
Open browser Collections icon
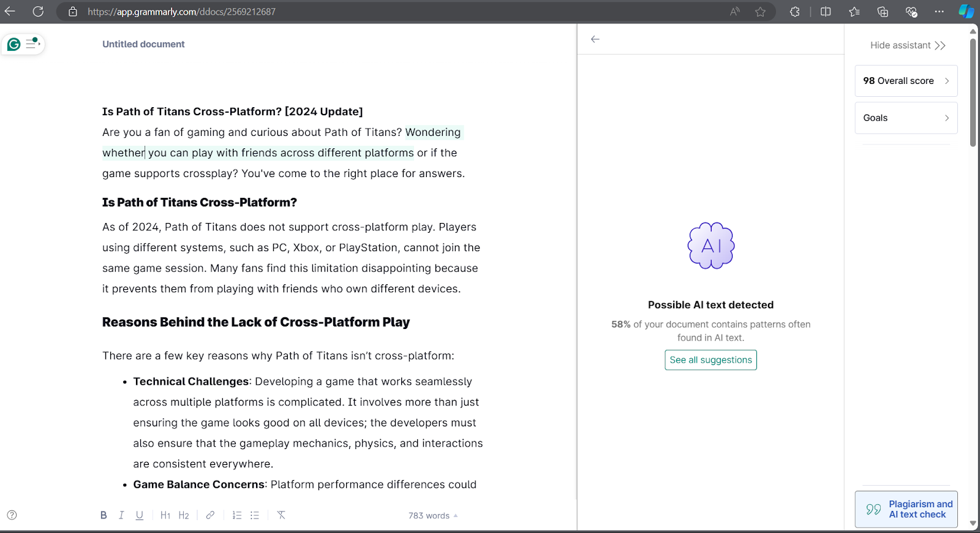(x=883, y=12)
